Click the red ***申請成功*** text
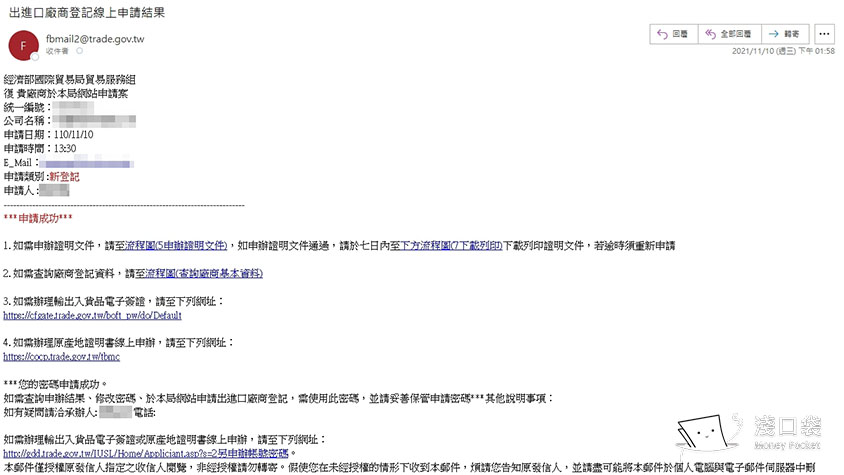The height and width of the screenshot is (475, 844). (x=38, y=218)
